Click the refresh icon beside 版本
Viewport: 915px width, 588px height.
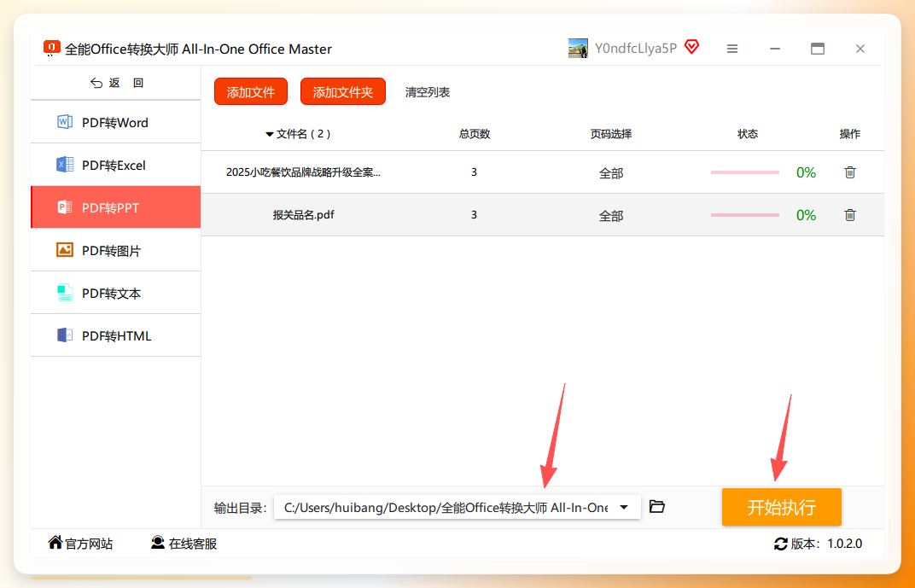pyautogui.click(x=781, y=544)
